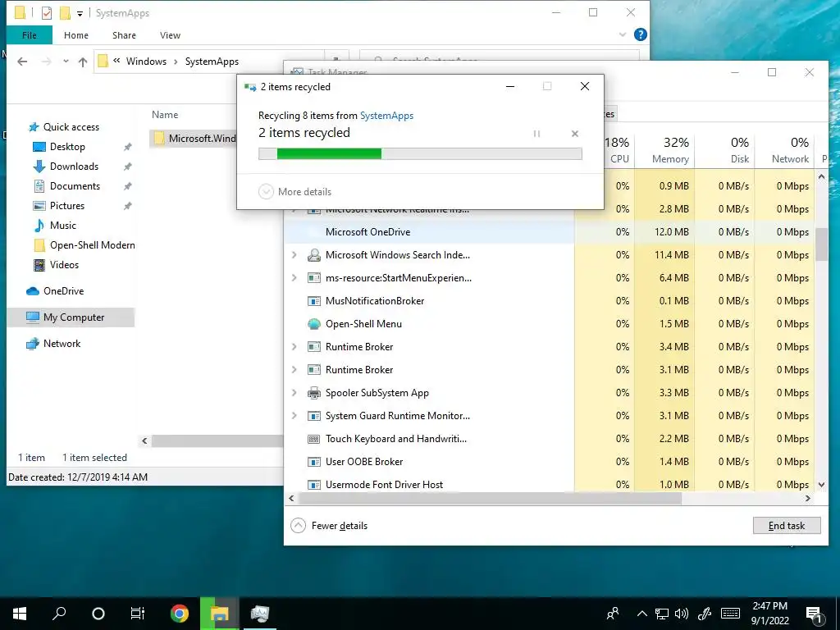
Task: Go up one folder level
Action: point(83,62)
